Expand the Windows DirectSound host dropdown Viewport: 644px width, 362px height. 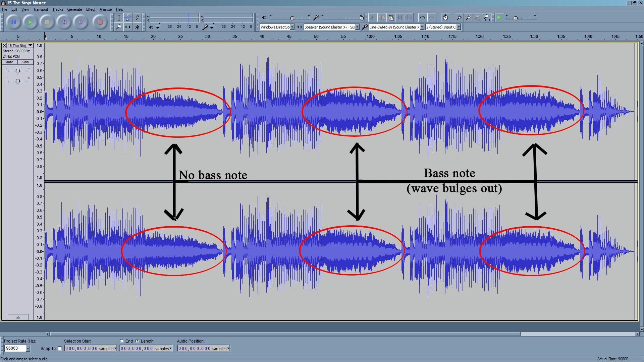click(x=292, y=27)
